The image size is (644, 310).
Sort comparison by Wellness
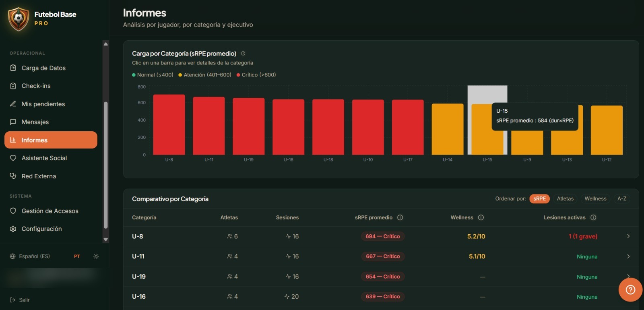click(595, 199)
